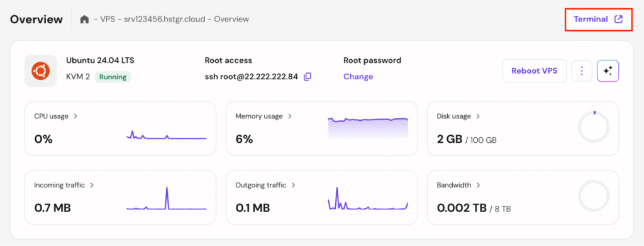644x246 pixels.
Task: Open the three-dot more options menu
Action: point(582,71)
